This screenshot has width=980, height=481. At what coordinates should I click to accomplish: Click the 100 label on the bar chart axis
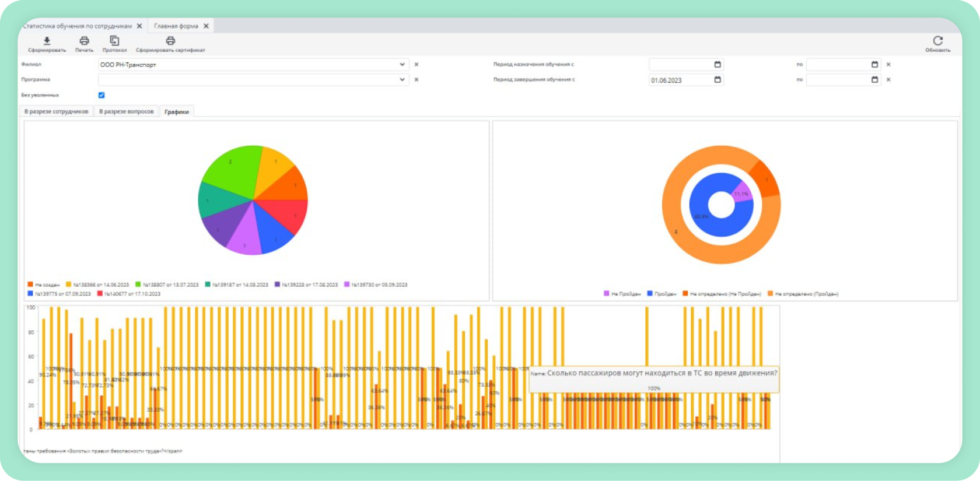(30, 307)
